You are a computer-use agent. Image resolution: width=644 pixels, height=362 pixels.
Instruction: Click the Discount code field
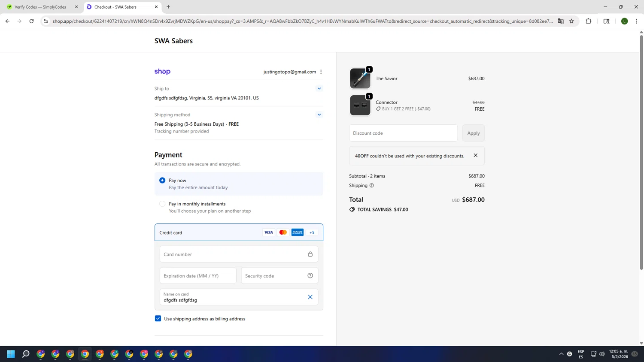tap(403, 133)
